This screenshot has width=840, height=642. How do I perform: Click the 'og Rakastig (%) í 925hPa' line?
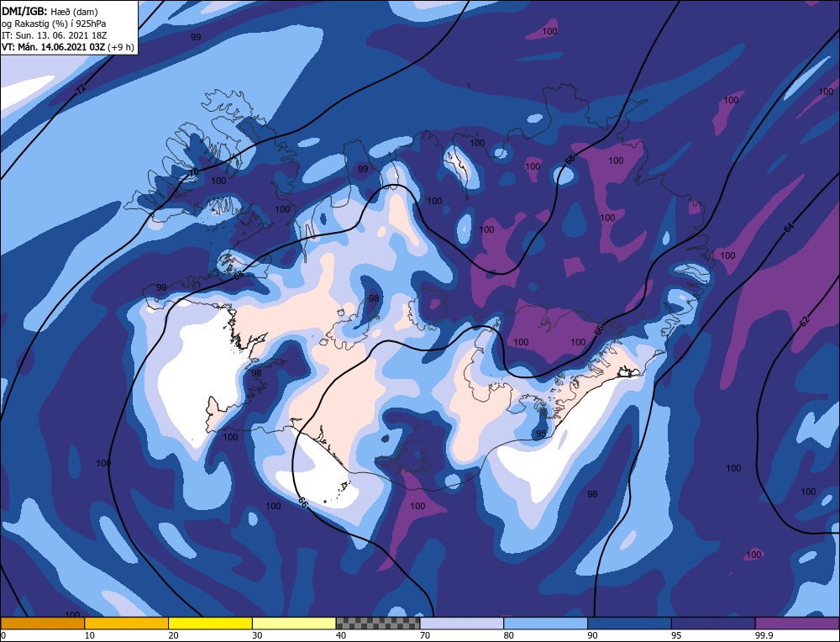tap(54, 24)
